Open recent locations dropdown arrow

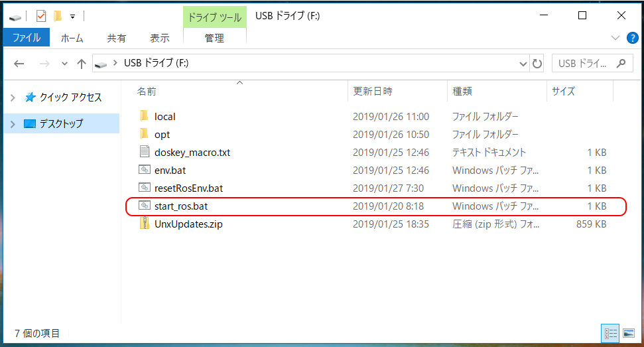click(64, 64)
